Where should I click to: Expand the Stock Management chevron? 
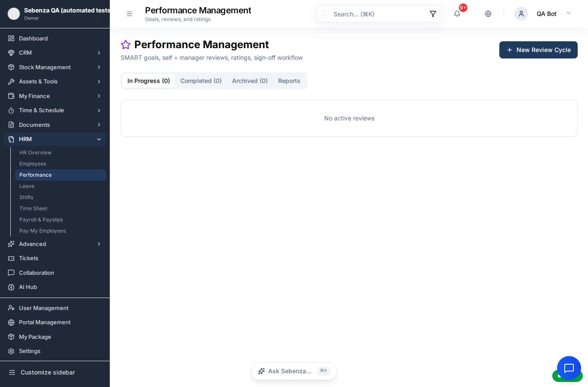99,67
